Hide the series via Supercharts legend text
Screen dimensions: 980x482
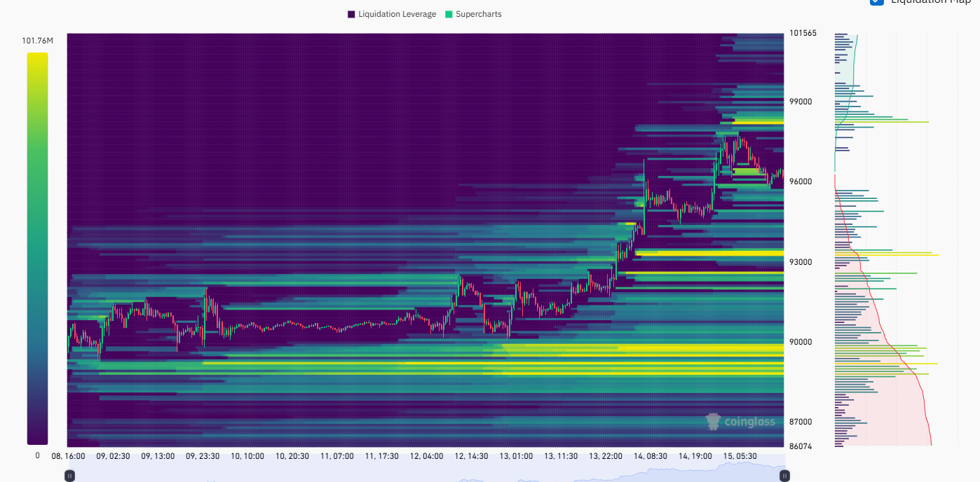coord(478,14)
